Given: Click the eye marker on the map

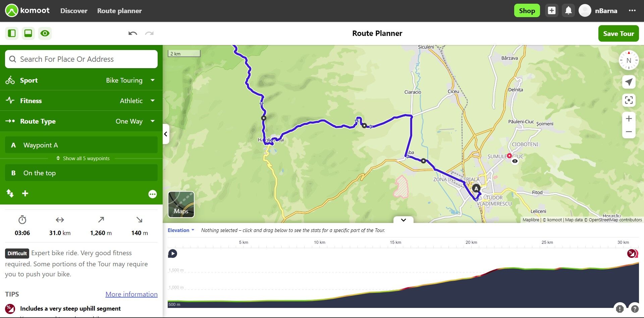Looking at the screenshot, I should pyautogui.click(x=515, y=161).
